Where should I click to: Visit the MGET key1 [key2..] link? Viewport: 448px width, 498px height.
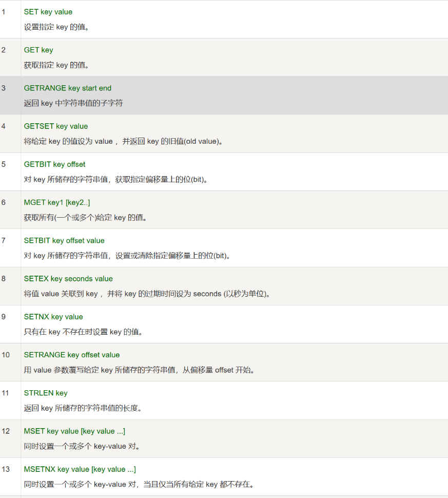click(57, 203)
